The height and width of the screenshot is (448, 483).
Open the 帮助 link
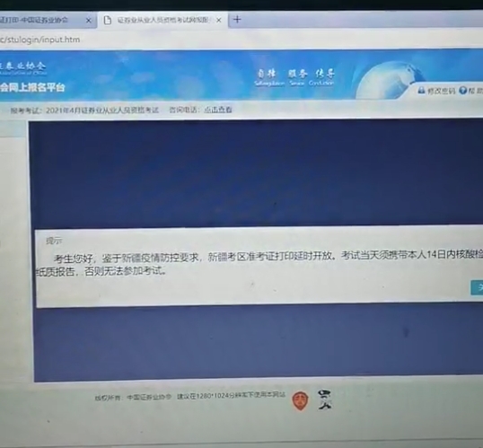(475, 91)
